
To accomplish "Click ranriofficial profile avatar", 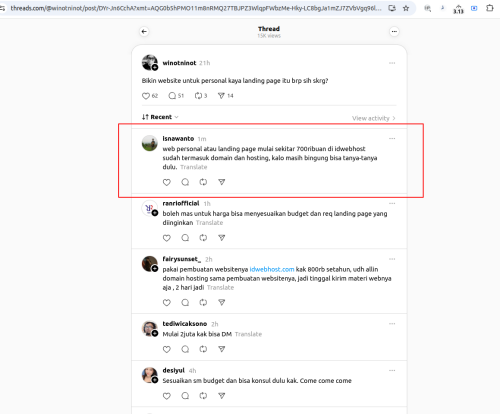I will pos(150,208).
